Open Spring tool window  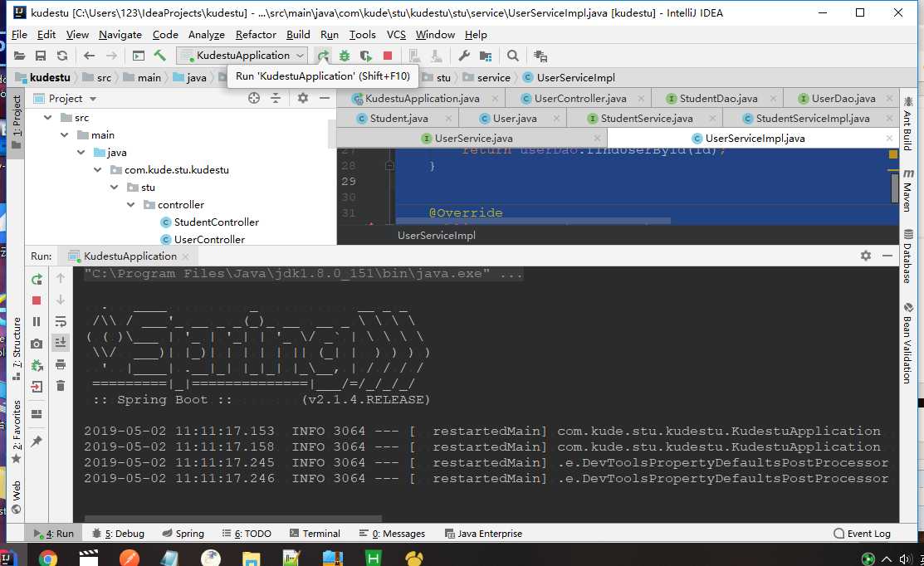pos(183,534)
